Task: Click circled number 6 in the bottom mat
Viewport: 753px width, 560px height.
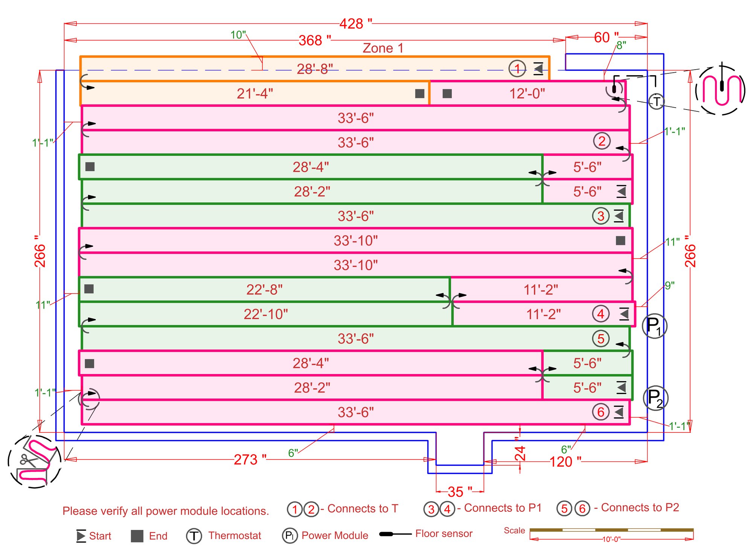Action: (x=601, y=412)
